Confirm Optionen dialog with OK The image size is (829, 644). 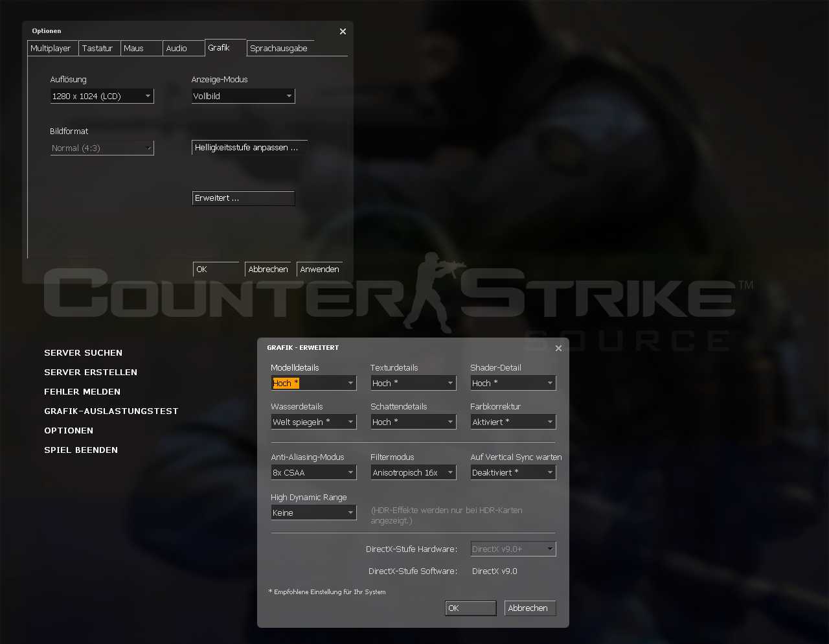(216, 270)
